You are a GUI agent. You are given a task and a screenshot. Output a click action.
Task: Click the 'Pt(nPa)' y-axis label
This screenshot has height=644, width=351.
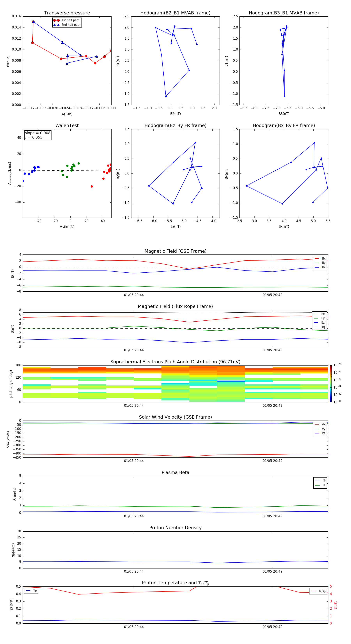point(8,61)
